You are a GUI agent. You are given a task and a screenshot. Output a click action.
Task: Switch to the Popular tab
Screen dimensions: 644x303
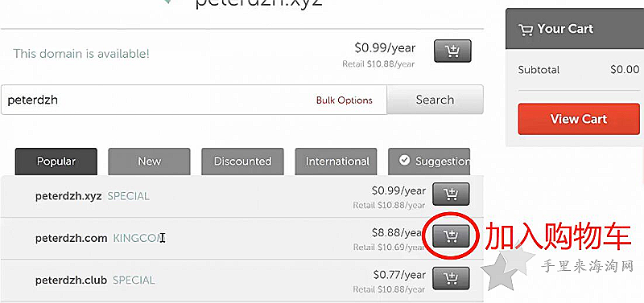[56, 162]
